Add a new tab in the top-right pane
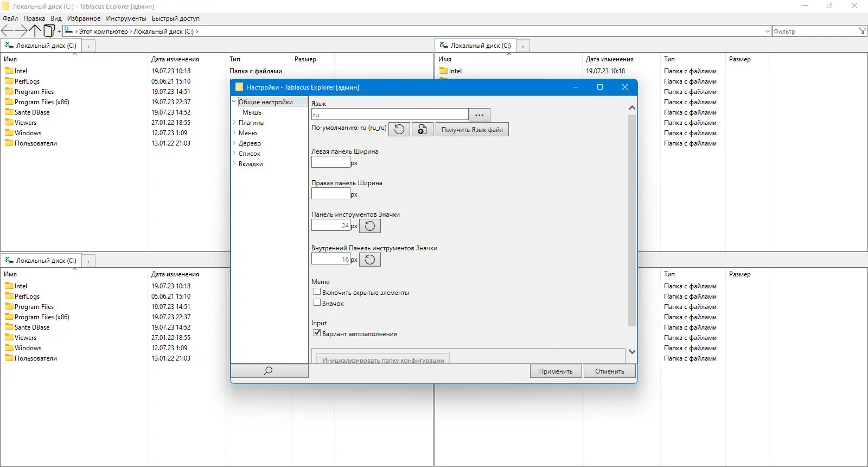 523,46
